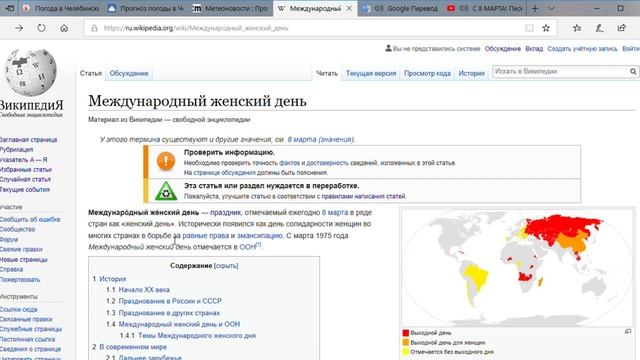The image size is (640, 360).
Task: Open ООН link in intro
Action: click(247, 247)
